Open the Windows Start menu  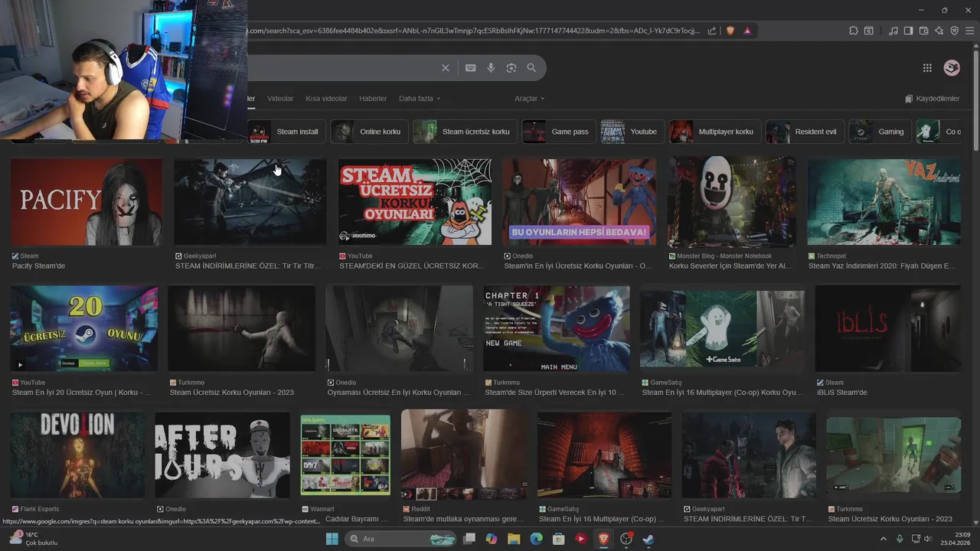click(332, 539)
